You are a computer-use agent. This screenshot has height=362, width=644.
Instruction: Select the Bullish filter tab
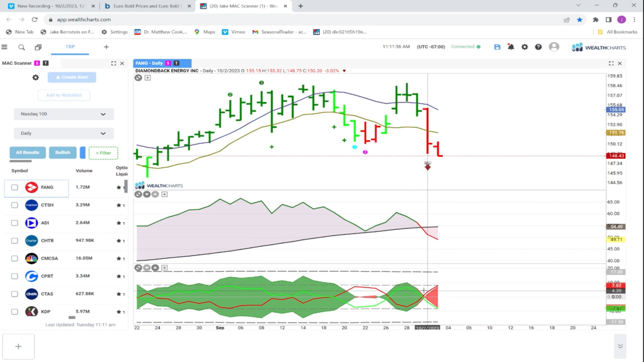(63, 153)
